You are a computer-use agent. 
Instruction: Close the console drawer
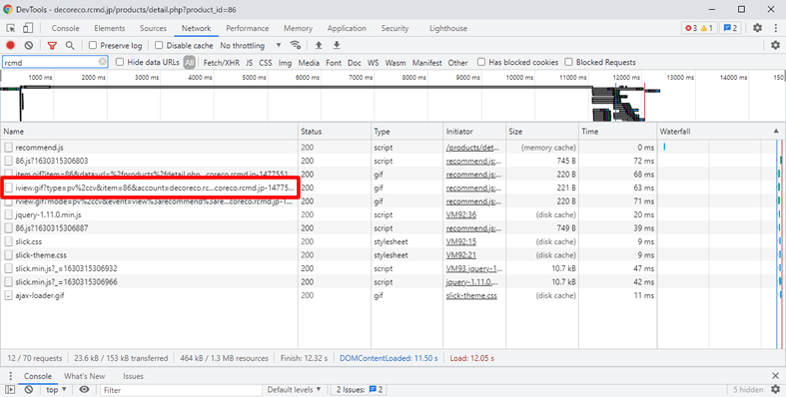pos(775,376)
